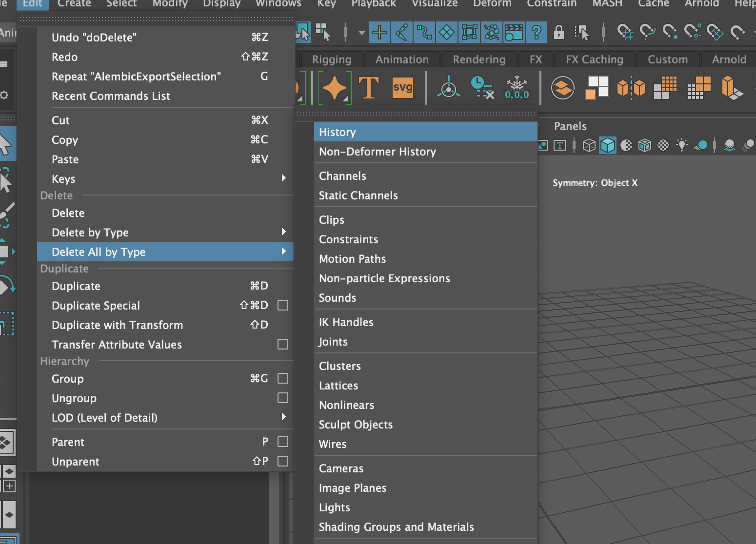The height and width of the screenshot is (544, 756).
Task: Click the Center Pivot shelf icon
Action: pos(448,88)
